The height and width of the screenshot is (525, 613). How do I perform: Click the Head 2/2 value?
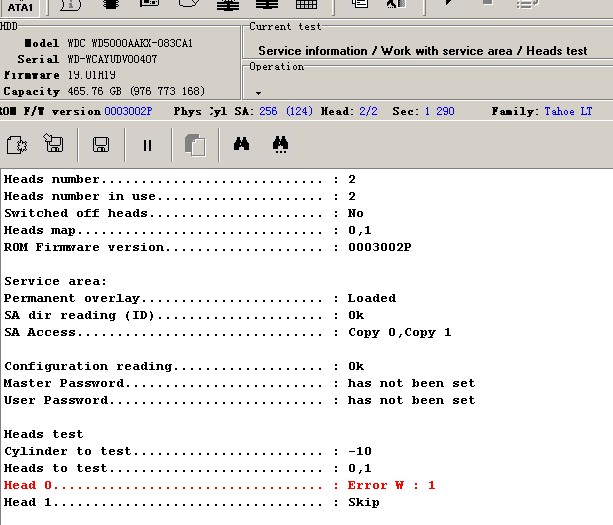click(x=369, y=111)
